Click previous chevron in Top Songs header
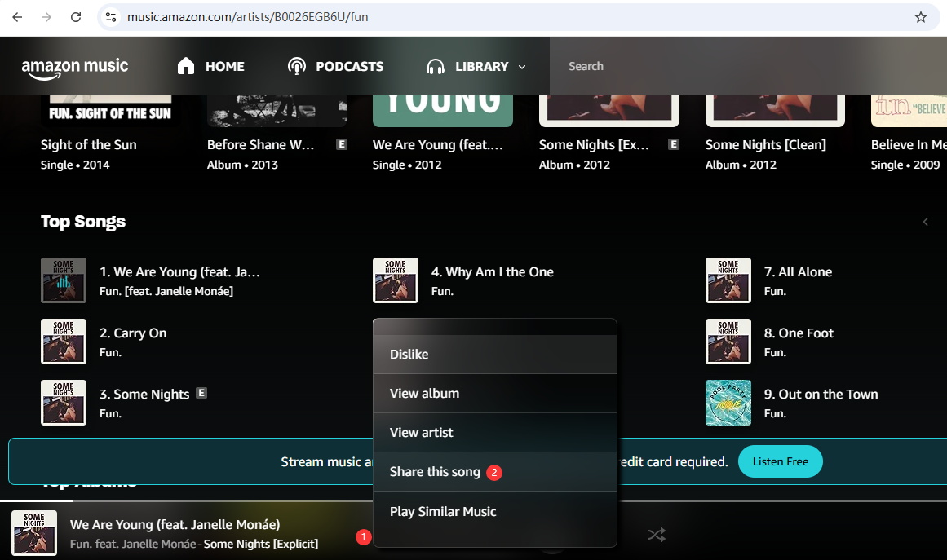 925,222
